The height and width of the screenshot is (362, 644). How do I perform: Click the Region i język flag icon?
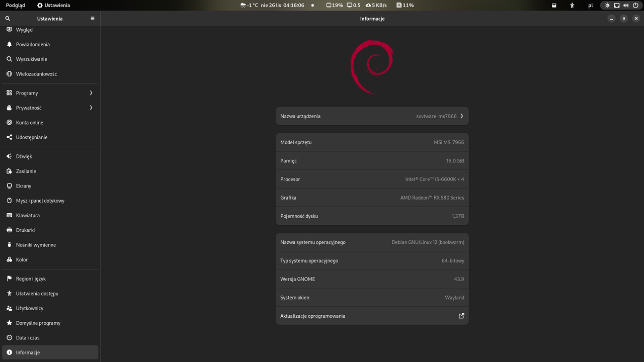click(x=9, y=279)
